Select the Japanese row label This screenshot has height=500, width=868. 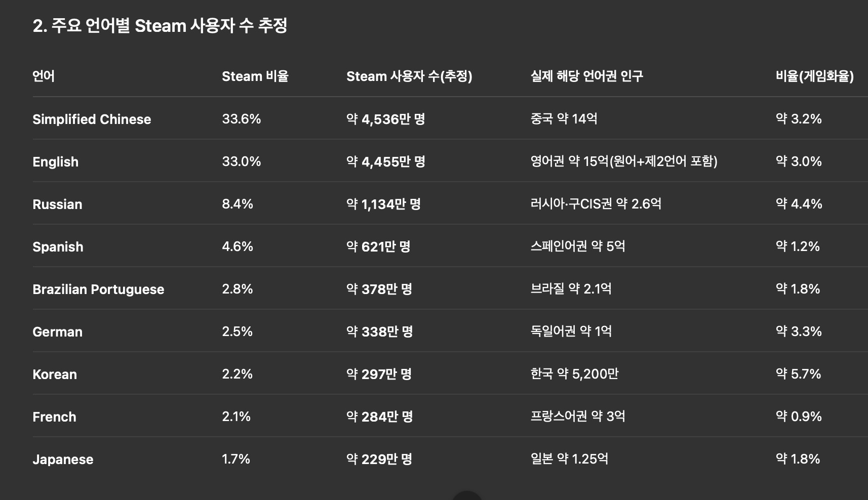63,460
